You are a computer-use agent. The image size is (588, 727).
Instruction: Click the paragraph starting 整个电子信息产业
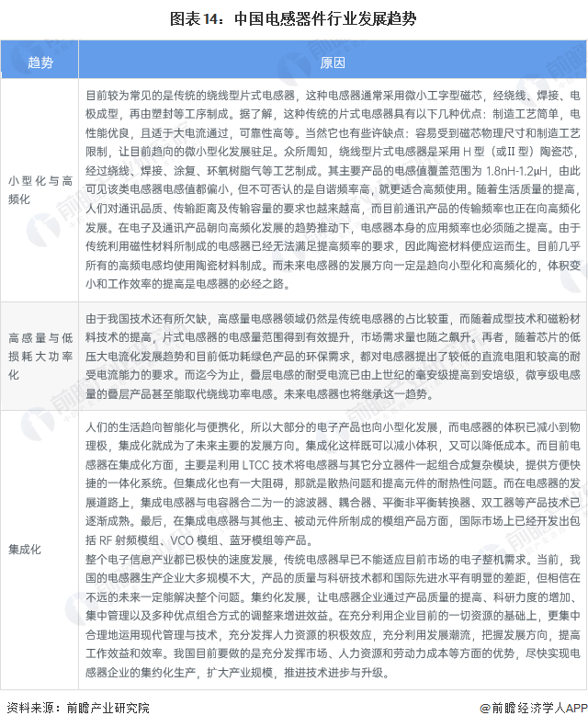[333, 616]
